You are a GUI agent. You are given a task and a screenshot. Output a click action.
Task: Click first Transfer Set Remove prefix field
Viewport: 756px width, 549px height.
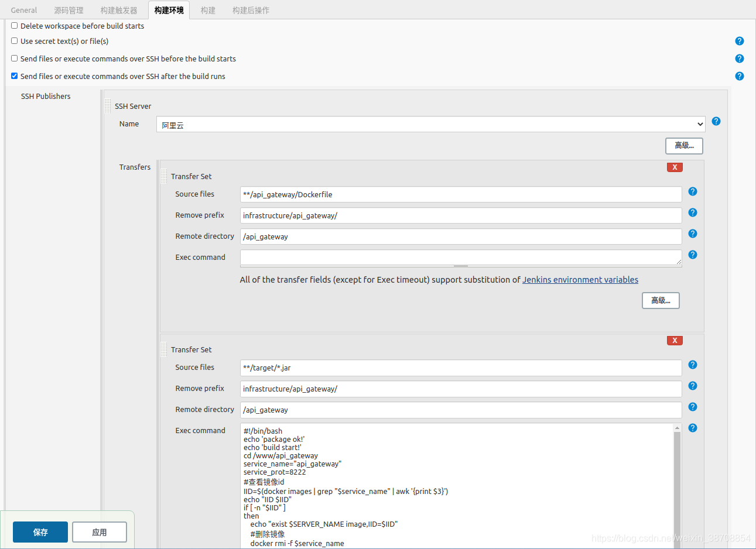pos(461,215)
